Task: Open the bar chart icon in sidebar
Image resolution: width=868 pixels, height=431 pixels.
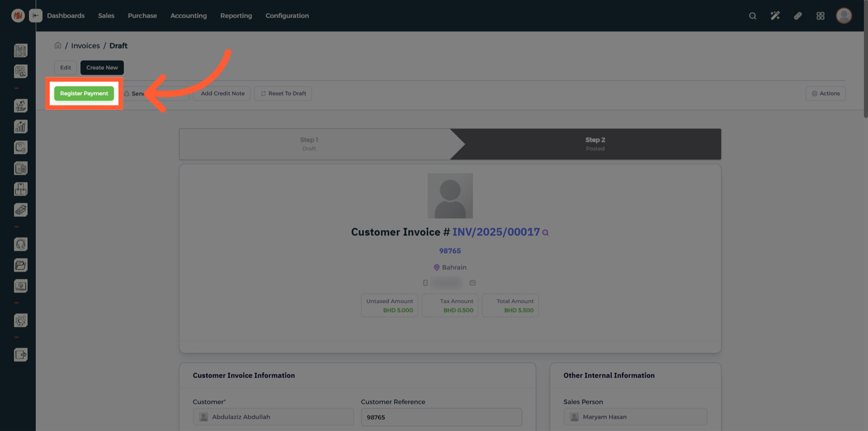Action: [x=20, y=126]
